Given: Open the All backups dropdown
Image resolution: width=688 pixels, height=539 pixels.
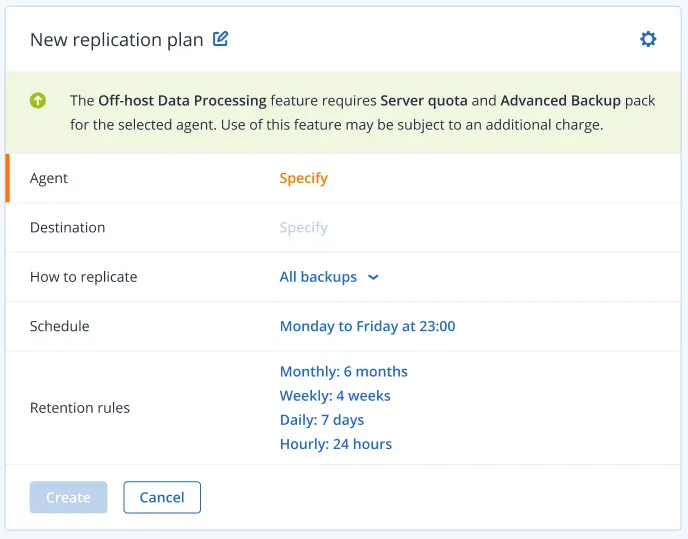Looking at the screenshot, I should [318, 277].
